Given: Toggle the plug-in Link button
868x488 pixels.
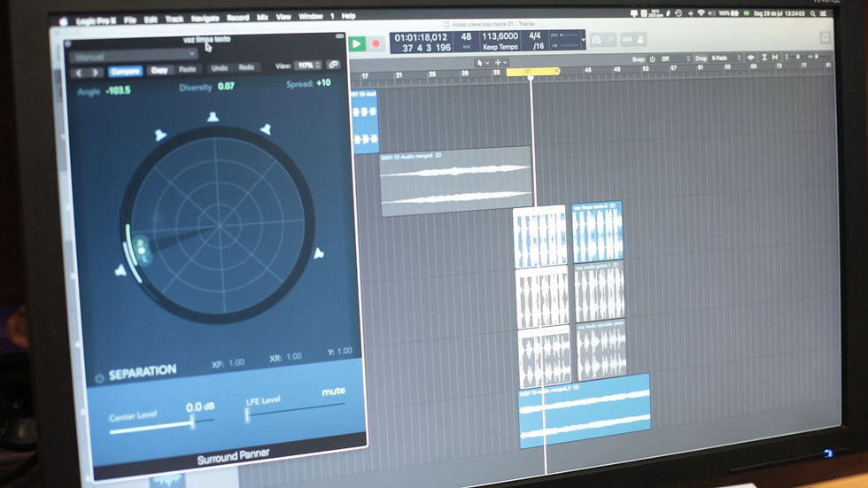Looking at the screenshot, I should pos(333,65).
